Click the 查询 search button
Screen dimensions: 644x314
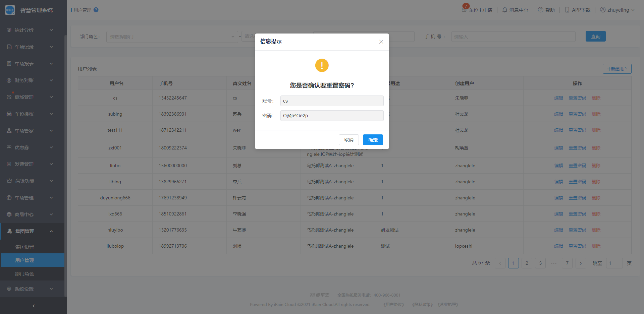[x=595, y=36]
